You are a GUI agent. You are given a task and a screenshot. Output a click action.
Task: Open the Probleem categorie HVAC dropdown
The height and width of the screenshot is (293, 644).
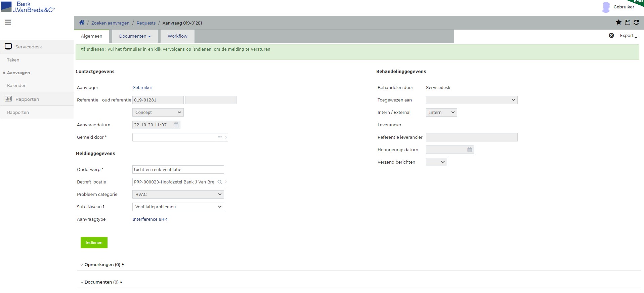(x=178, y=195)
